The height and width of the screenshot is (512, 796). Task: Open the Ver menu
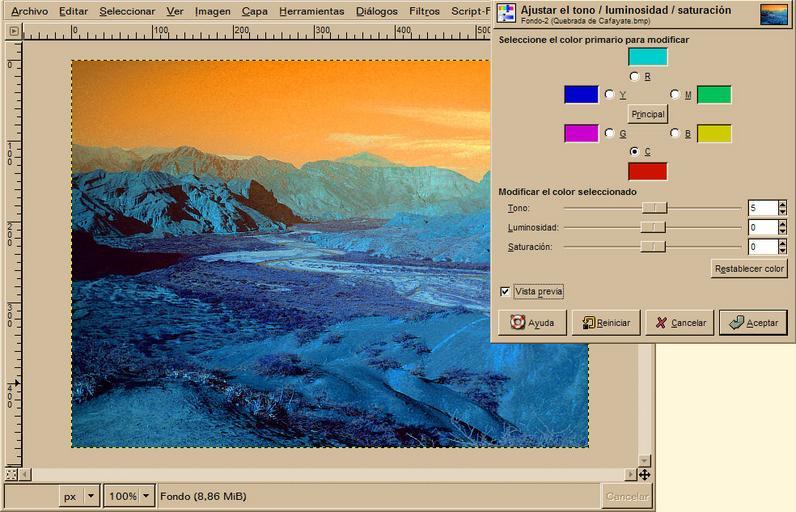coord(175,11)
